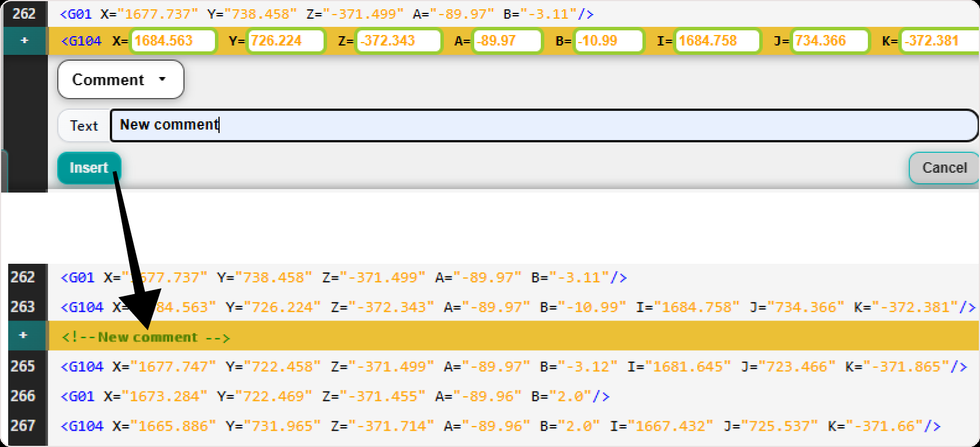This screenshot has height=447, width=980.
Task: Select the G01 code line with X="1673.284"
Action: [335, 396]
